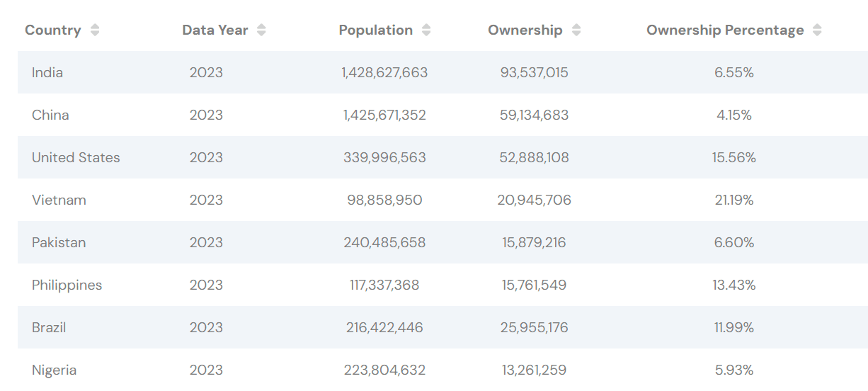The width and height of the screenshot is (868, 391).
Task: Select the India row country cell
Action: point(47,72)
